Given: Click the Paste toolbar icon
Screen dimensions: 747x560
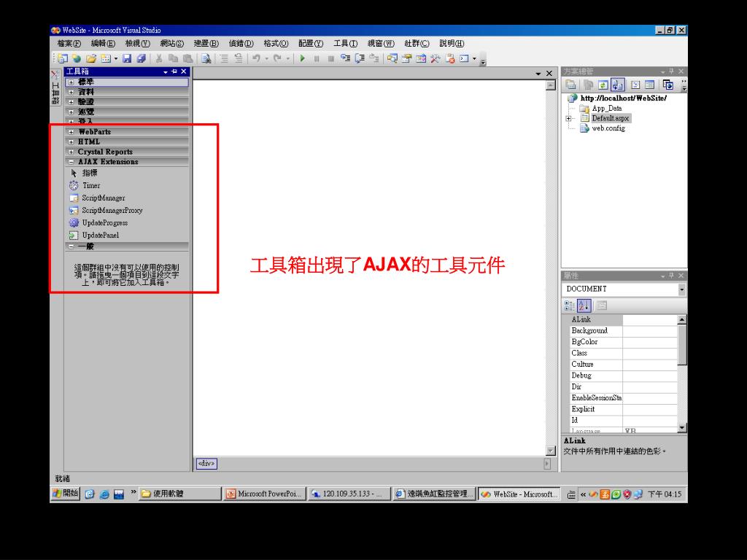Looking at the screenshot, I should pyautogui.click(x=188, y=58).
